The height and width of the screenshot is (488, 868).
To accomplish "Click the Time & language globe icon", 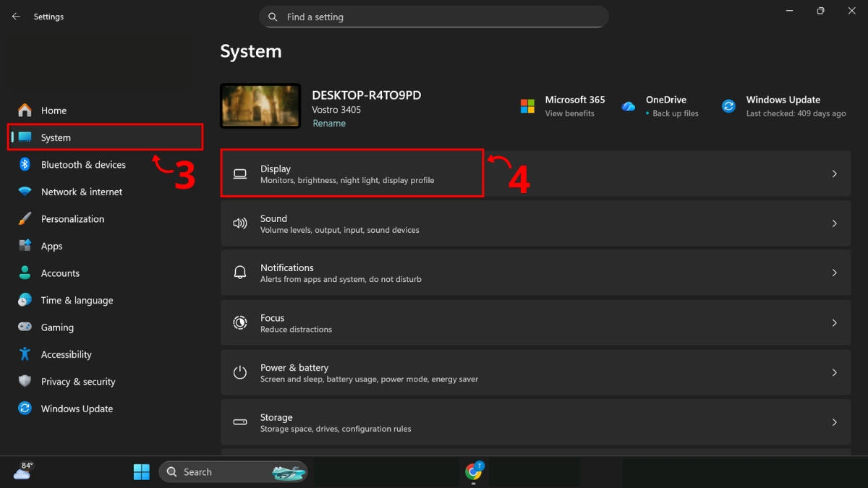I will point(25,300).
